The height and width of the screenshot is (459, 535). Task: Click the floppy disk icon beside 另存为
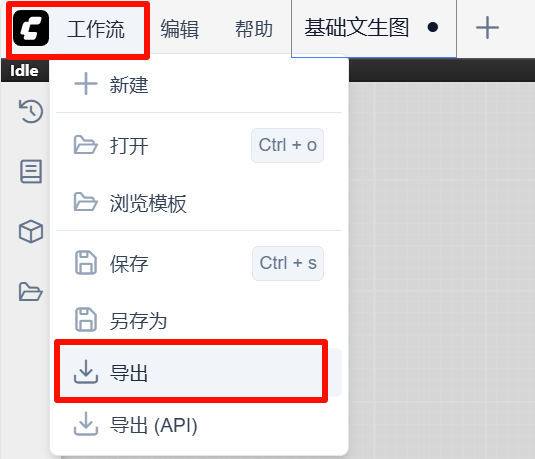click(86, 320)
